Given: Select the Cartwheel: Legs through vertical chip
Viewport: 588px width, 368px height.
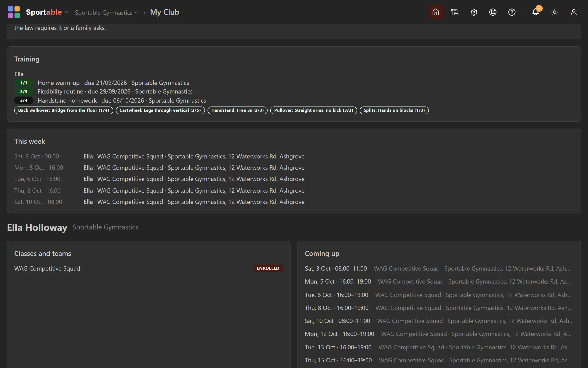Looking at the screenshot, I should pyautogui.click(x=160, y=110).
